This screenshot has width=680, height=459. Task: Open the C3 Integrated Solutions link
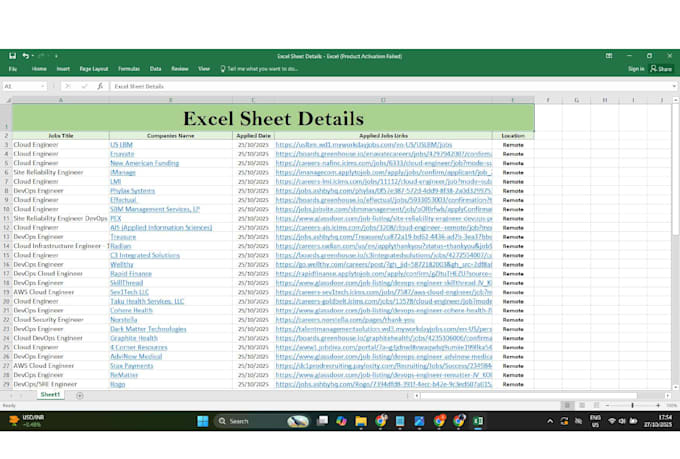pos(145,255)
